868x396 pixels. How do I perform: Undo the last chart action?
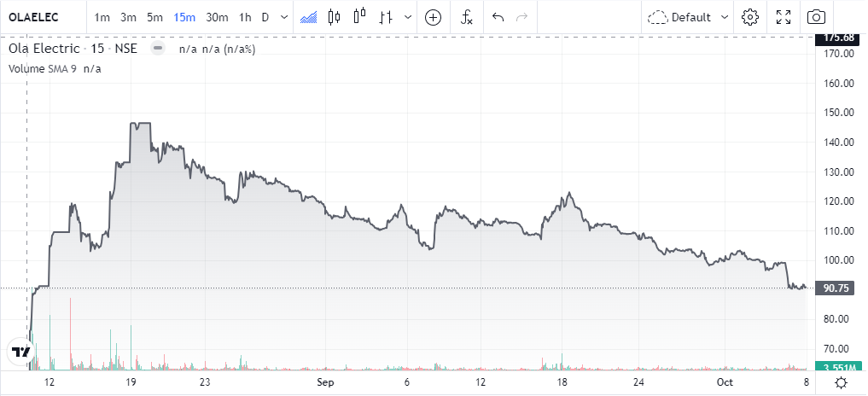(x=498, y=17)
